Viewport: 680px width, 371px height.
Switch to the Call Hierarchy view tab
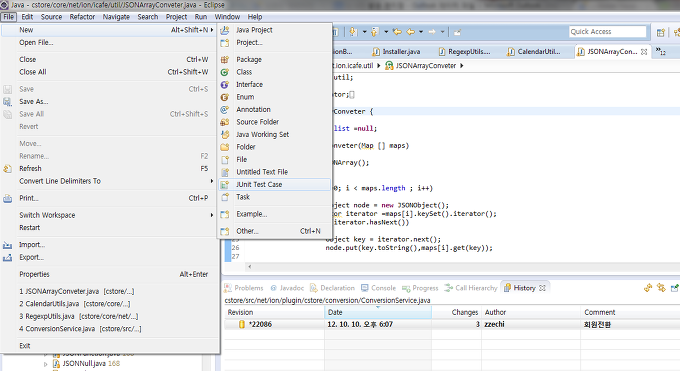click(x=471, y=288)
